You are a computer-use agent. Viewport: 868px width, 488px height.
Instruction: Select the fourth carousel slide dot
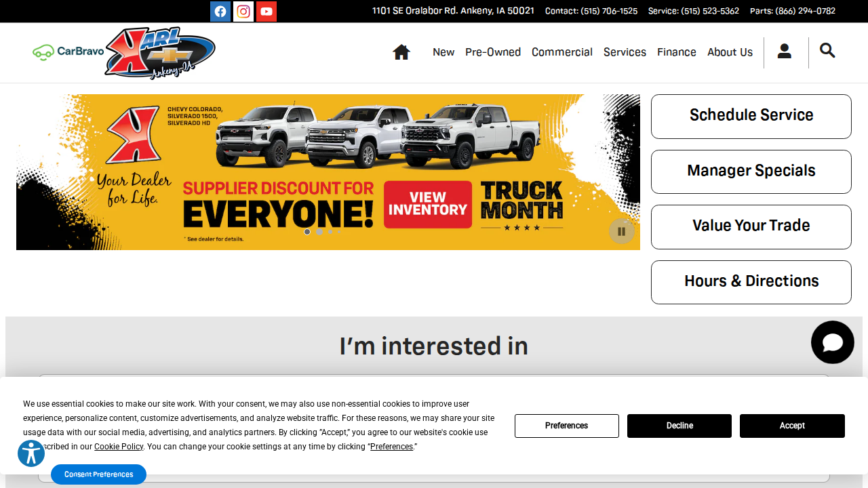340,231
